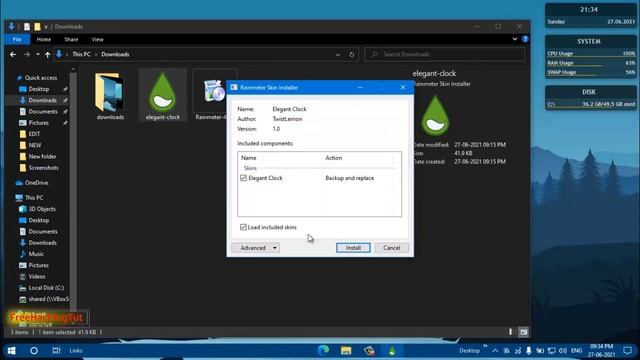Open the NEW folder in sidebar
Screen dimensions: 640x360
(x=34, y=145)
